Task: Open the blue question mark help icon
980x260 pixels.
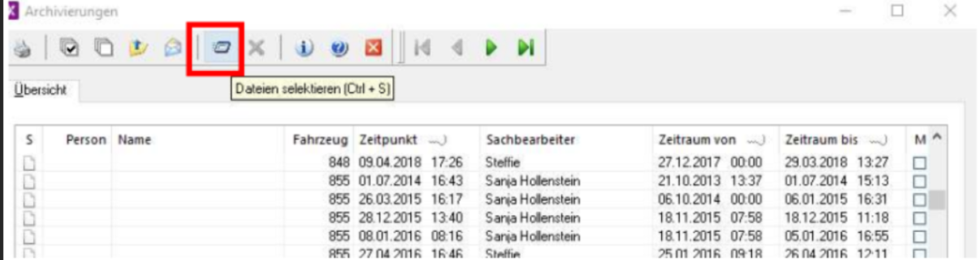Action: (339, 48)
